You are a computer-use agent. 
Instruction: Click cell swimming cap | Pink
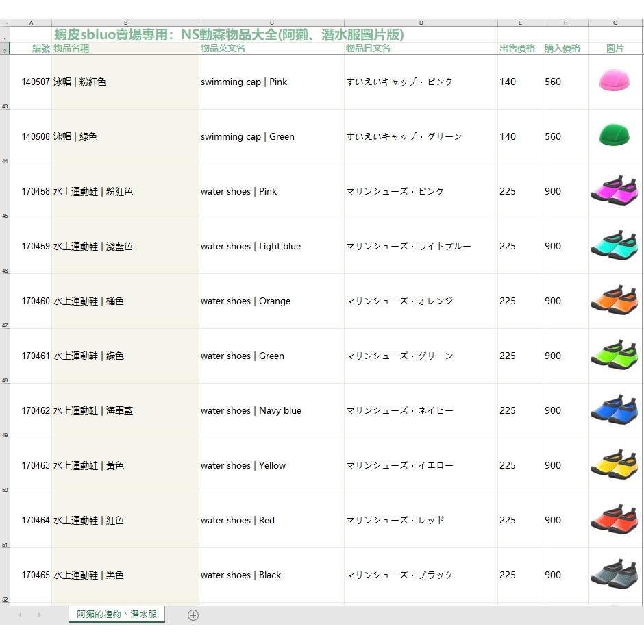click(x=271, y=82)
